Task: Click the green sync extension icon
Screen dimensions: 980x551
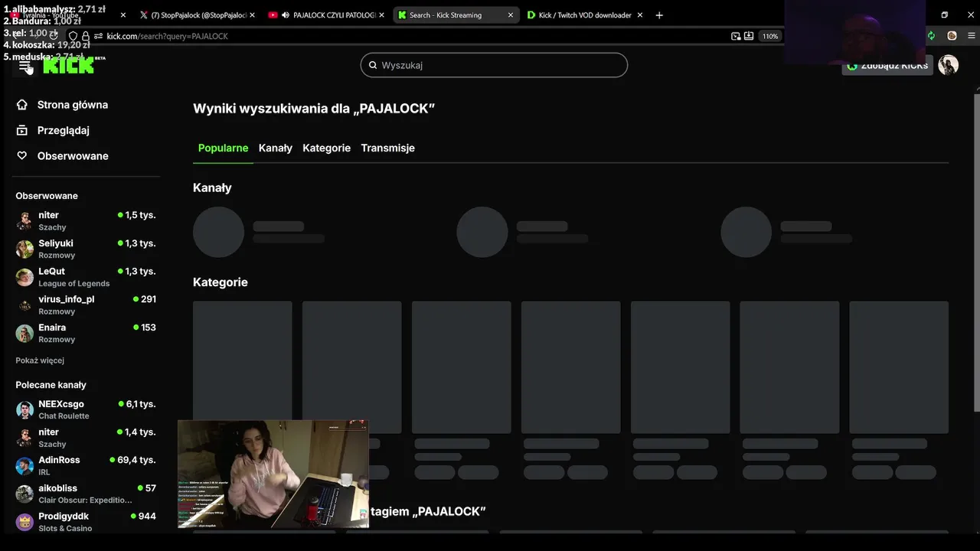Action: click(x=931, y=36)
